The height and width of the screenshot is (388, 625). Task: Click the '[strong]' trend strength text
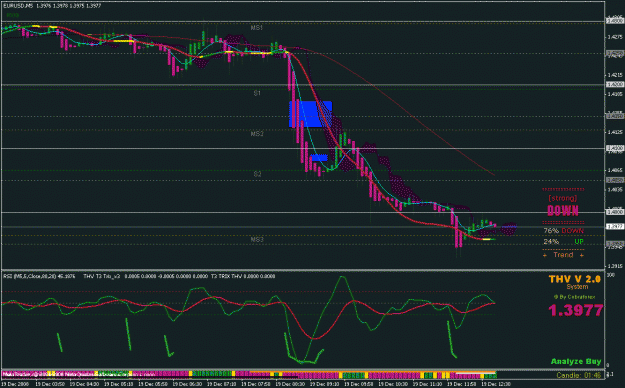[x=563, y=198]
